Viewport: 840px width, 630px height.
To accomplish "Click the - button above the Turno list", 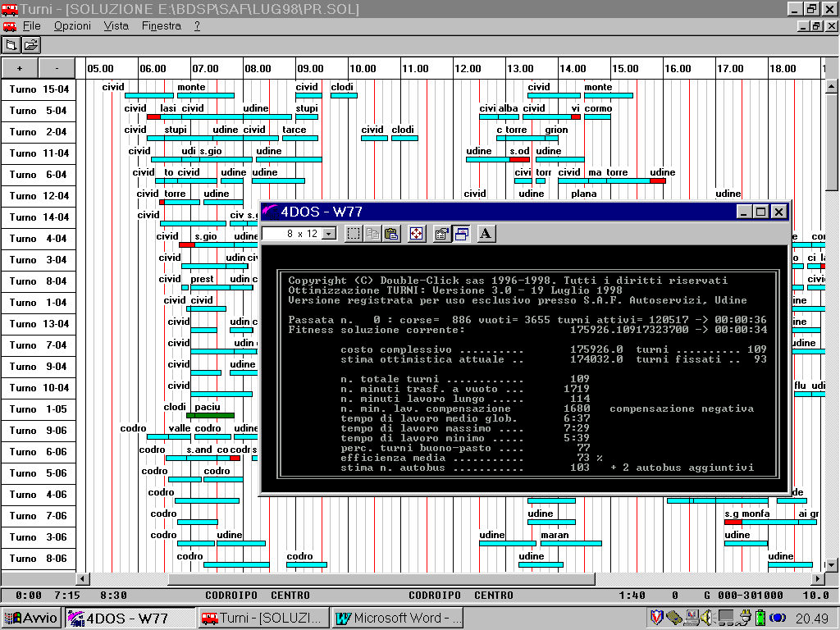I will pyautogui.click(x=57, y=68).
